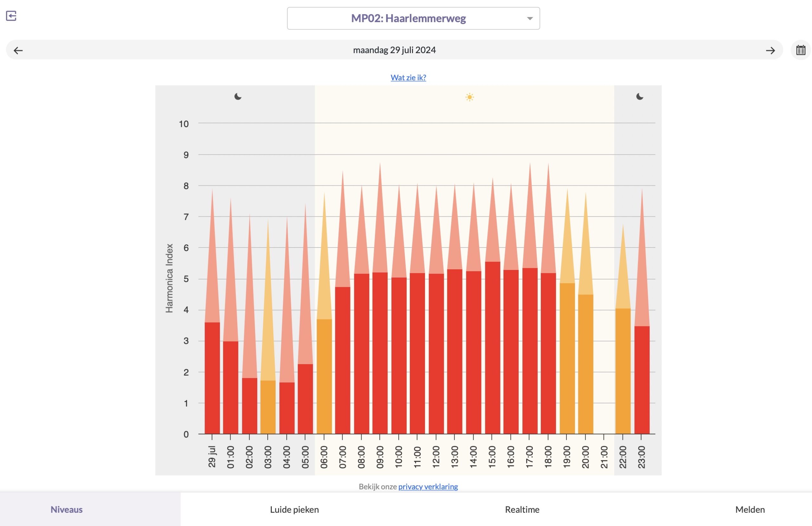Click the logout icon at top left
Image resolution: width=812 pixels, height=526 pixels.
[x=11, y=16]
